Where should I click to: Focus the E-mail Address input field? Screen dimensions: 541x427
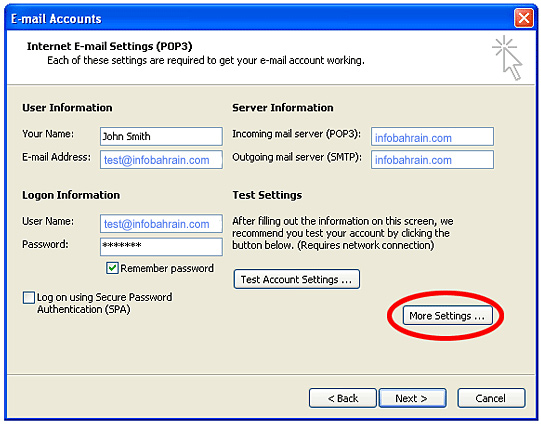(161, 160)
